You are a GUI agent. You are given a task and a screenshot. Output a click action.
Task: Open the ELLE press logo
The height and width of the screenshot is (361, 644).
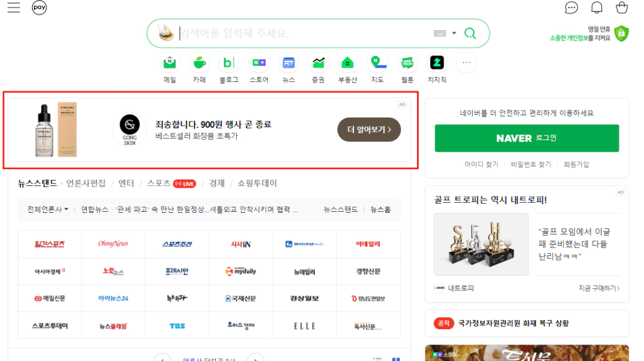point(304,326)
